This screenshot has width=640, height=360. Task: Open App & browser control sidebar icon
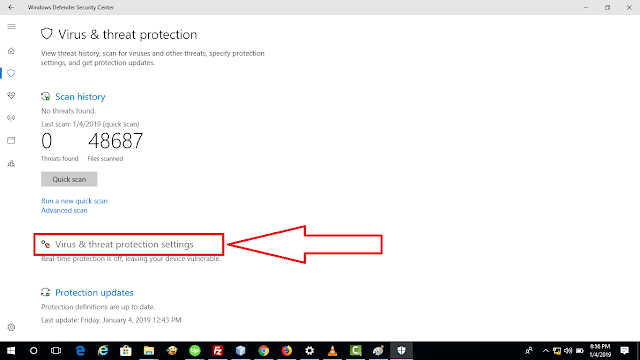(x=11, y=140)
